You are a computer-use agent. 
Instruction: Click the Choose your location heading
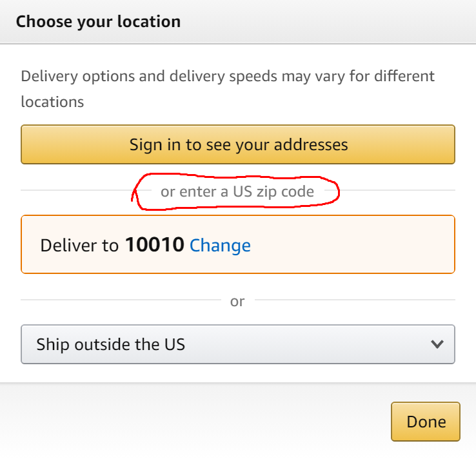click(x=98, y=22)
